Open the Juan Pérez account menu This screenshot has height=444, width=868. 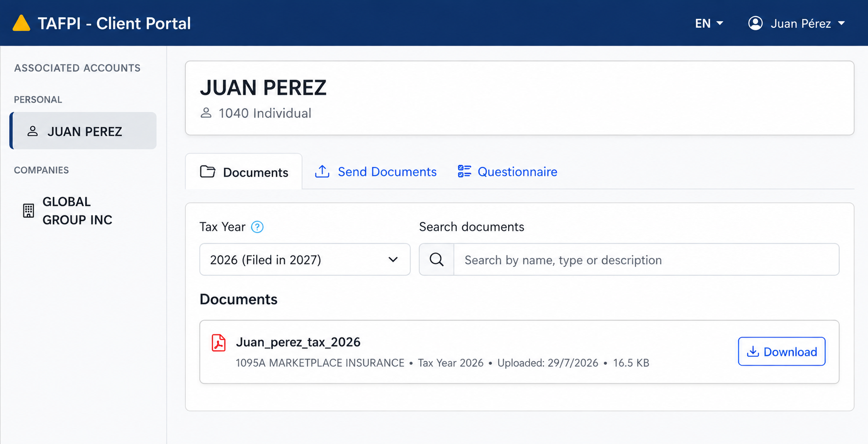tap(797, 23)
